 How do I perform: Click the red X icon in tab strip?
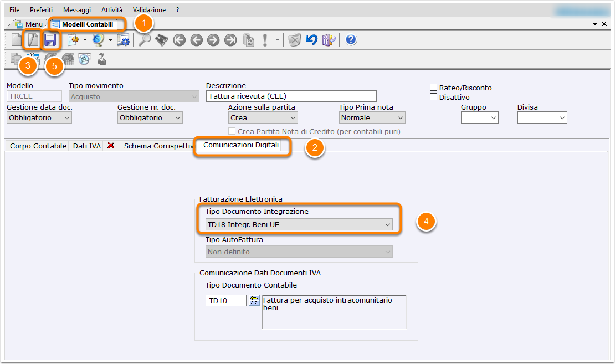pos(111,146)
